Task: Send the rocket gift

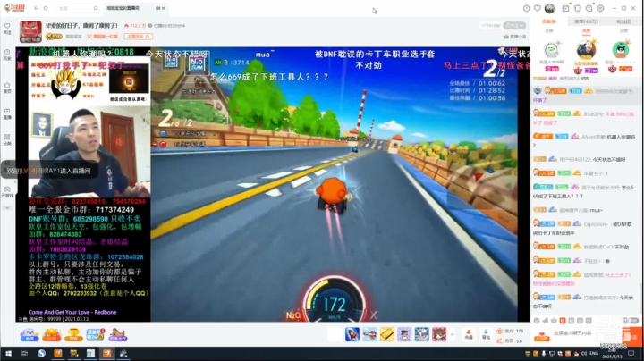Action: coord(352,334)
